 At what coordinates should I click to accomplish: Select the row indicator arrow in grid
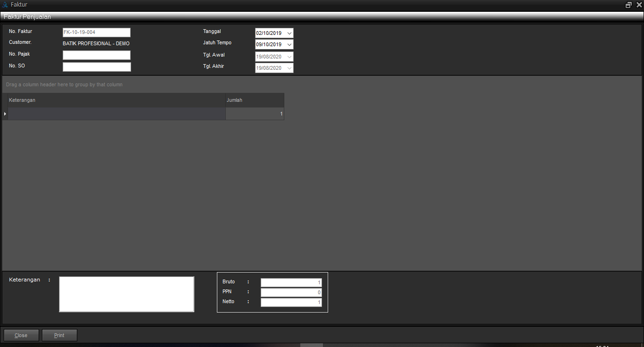tap(5, 114)
